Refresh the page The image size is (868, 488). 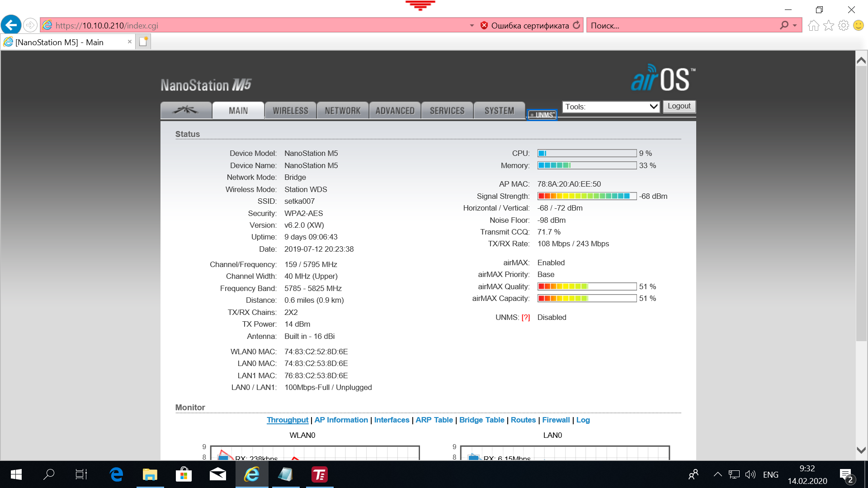576,25
